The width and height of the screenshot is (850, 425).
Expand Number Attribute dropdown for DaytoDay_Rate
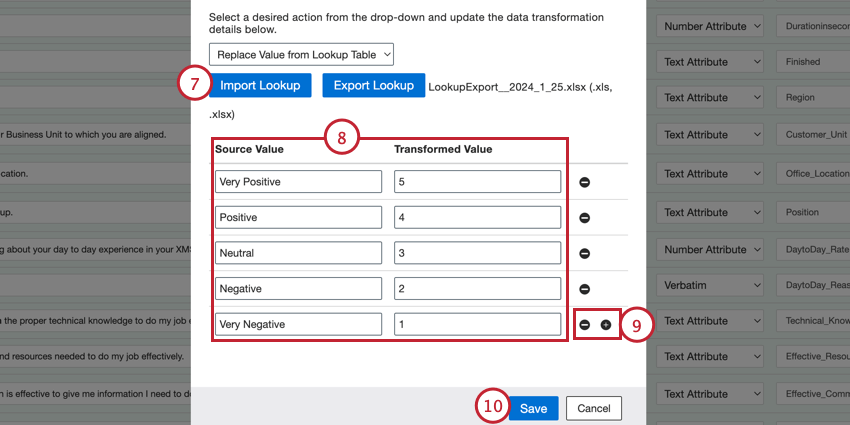[711, 249]
